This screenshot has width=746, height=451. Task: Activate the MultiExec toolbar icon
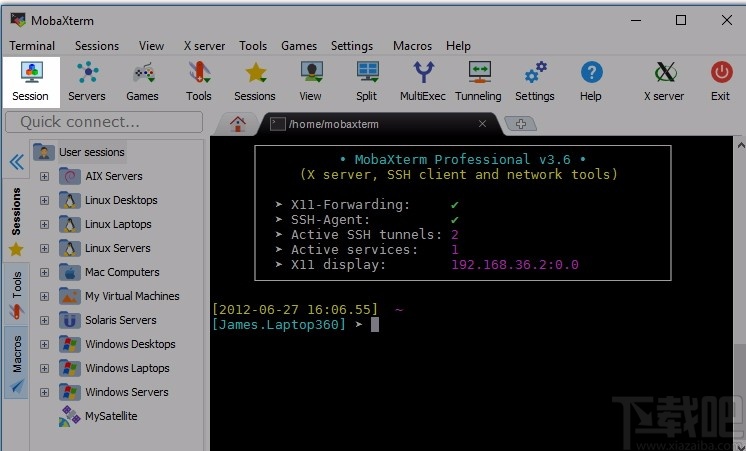(423, 82)
